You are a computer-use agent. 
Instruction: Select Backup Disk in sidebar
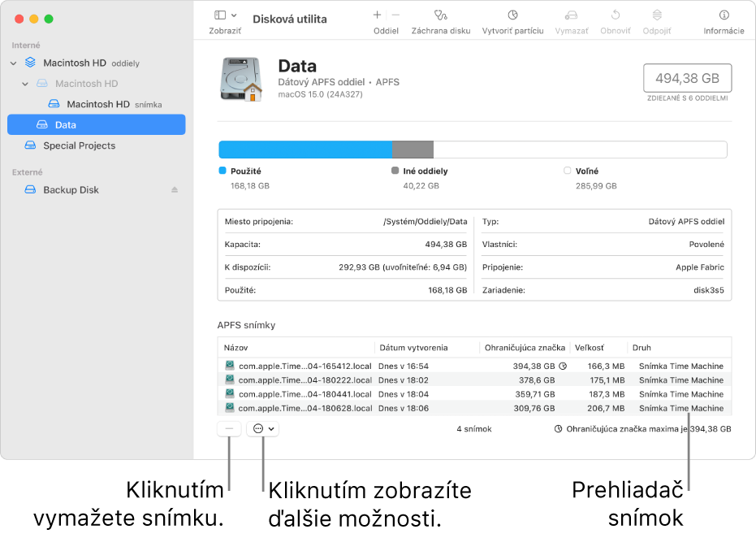point(97,189)
